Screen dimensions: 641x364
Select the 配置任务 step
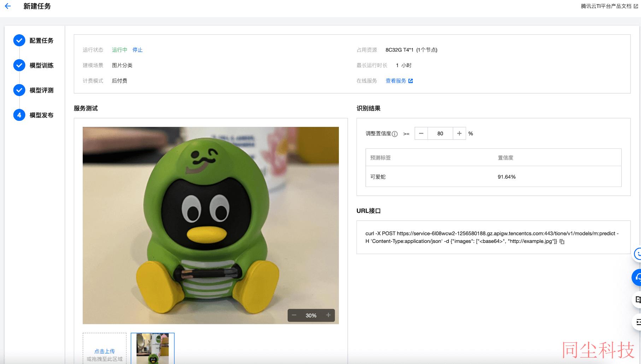point(41,41)
